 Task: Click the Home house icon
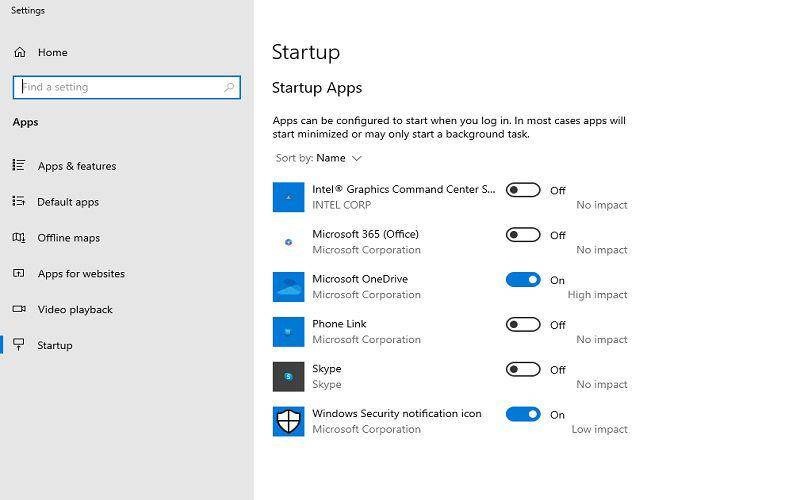[x=19, y=52]
